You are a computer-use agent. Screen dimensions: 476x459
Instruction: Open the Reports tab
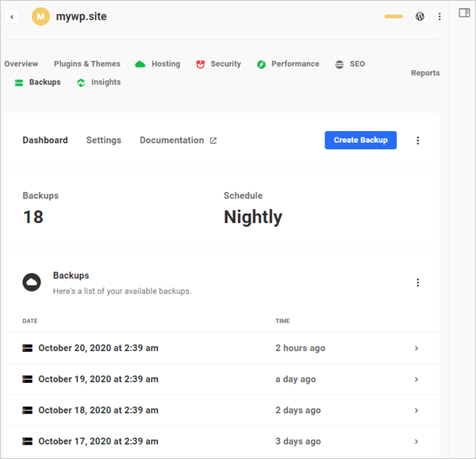[x=425, y=73]
